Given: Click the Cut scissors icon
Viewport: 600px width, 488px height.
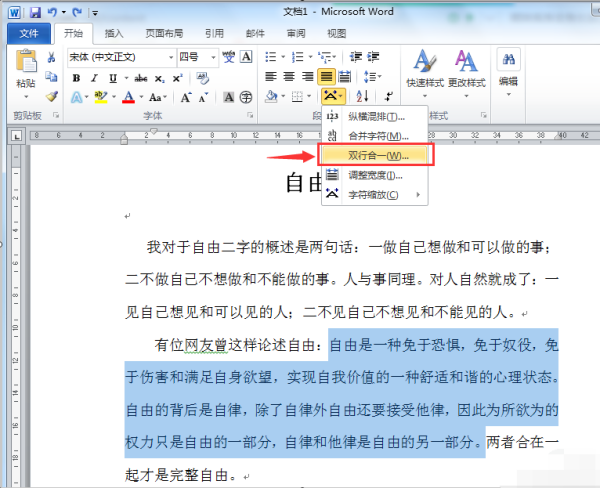Looking at the screenshot, I should 51,57.
